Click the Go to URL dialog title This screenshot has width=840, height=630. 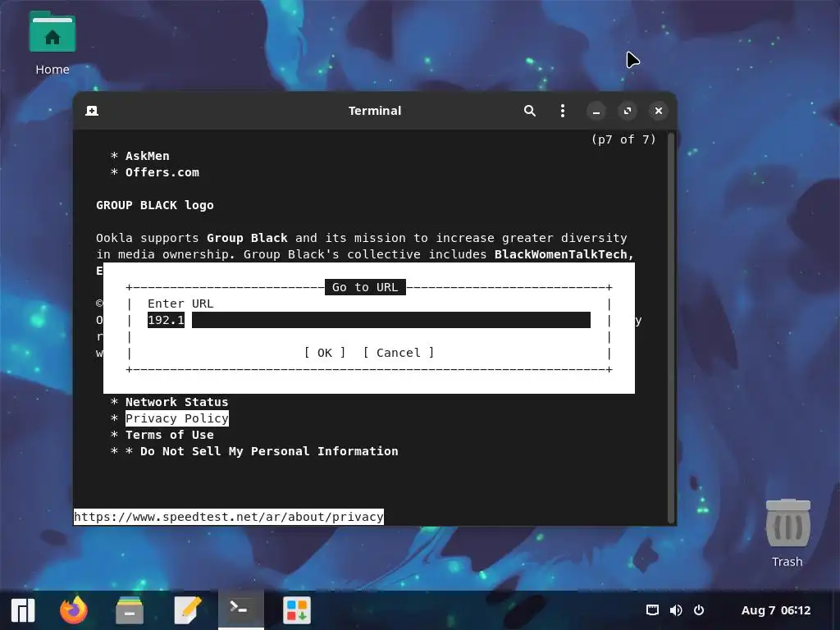365,287
